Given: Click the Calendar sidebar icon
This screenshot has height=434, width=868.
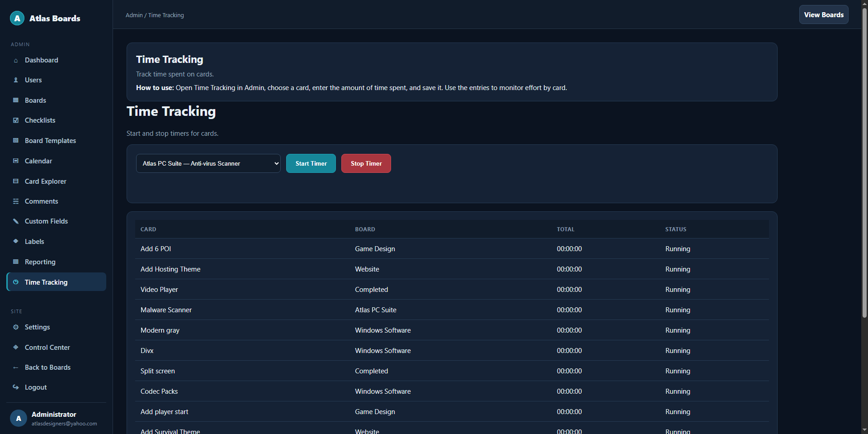Looking at the screenshot, I should point(16,161).
